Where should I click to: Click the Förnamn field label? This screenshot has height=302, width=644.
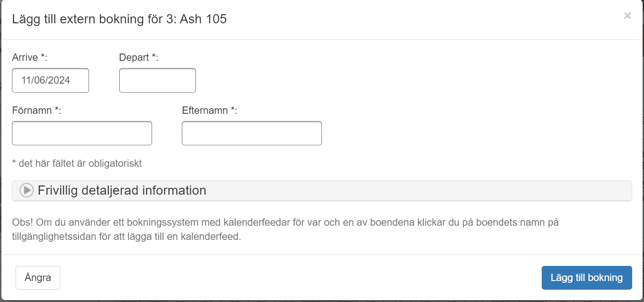[x=37, y=111]
